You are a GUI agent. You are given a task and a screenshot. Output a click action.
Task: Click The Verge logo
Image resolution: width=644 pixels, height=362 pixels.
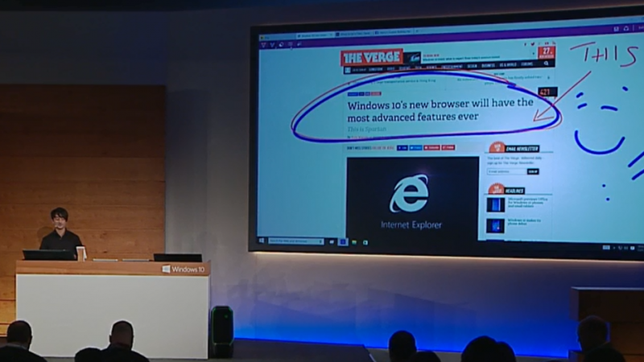click(x=372, y=57)
